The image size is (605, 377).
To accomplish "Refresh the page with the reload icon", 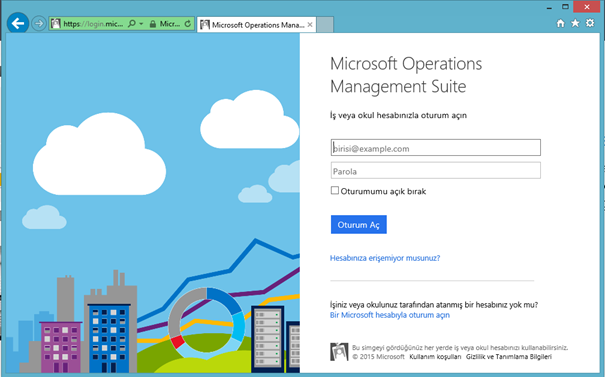I will [x=188, y=24].
